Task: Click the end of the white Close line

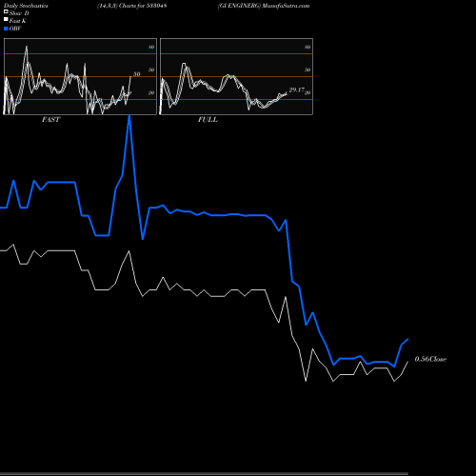Action: pyautogui.click(x=407, y=362)
